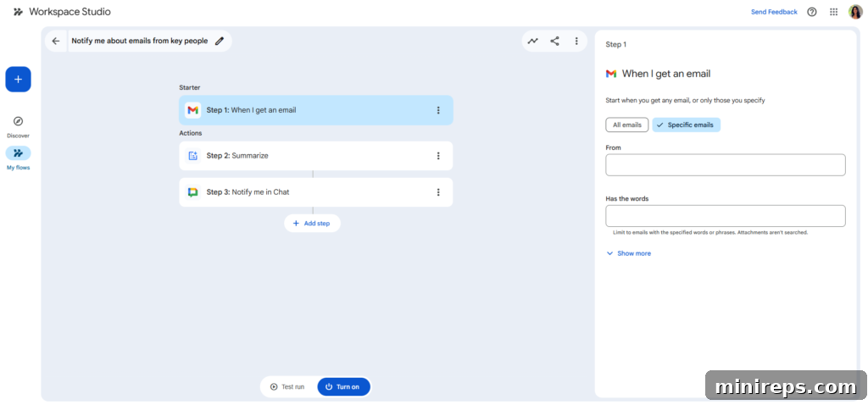The image size is (868, 405).
Task: Click the Test run button
Action: 288,386
